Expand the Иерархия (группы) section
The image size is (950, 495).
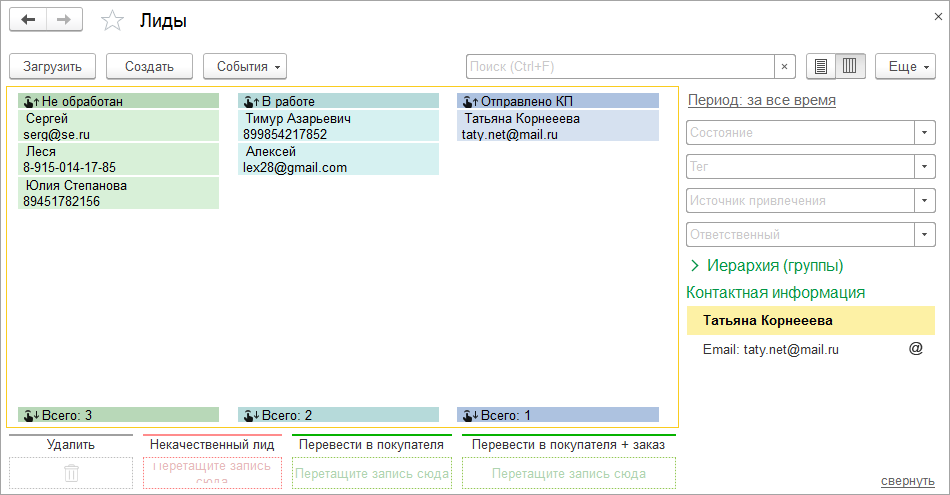pyautogui.click(x=694, y=266)
